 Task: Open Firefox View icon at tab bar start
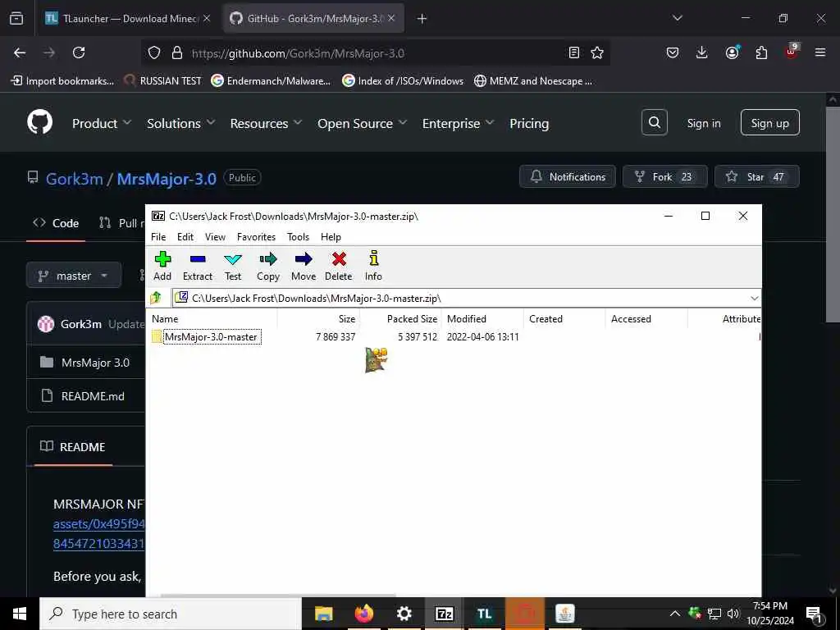point(16,18)
